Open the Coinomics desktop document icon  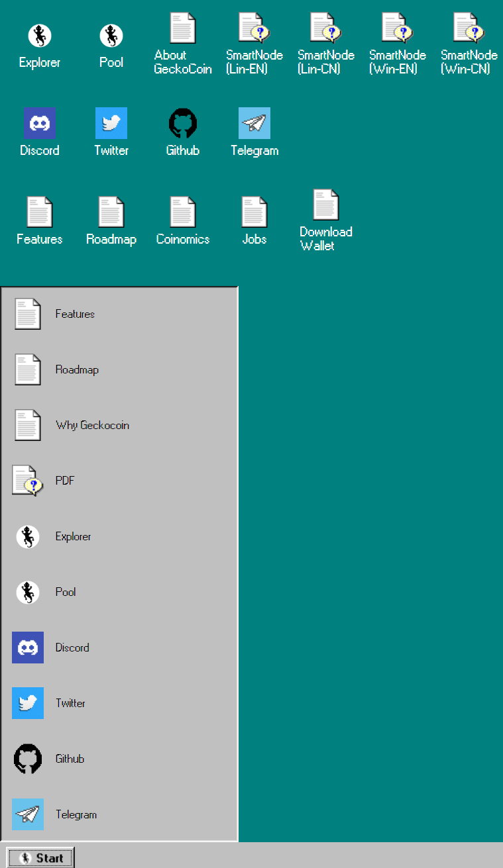tap(183, 212)
